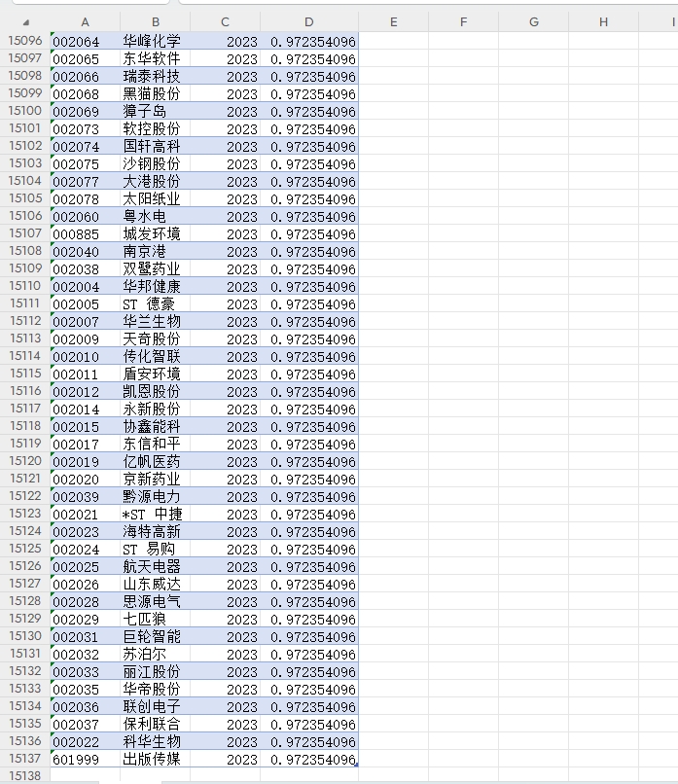The height and width of the screenshot is (784, 678).
Task: Select row 15138 header
Action: tap(25, 775)
